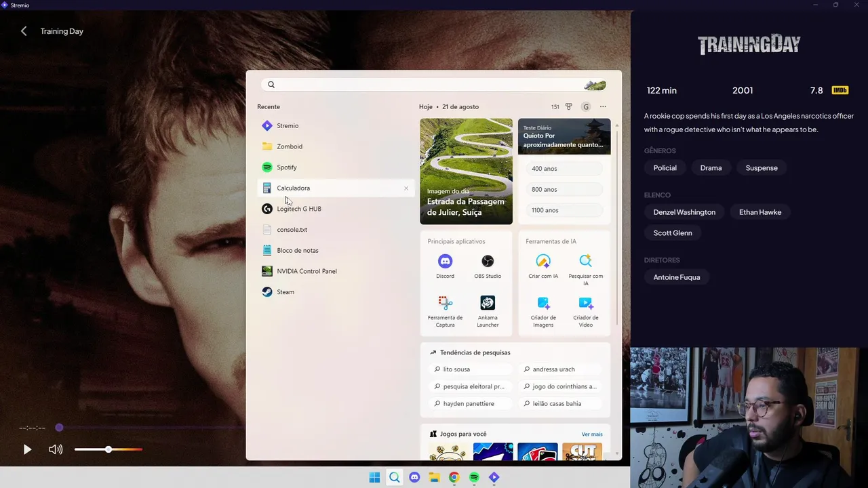Open the search highlight image icon
The height and width of the screenshot is (488, 868).
point(595,85)
